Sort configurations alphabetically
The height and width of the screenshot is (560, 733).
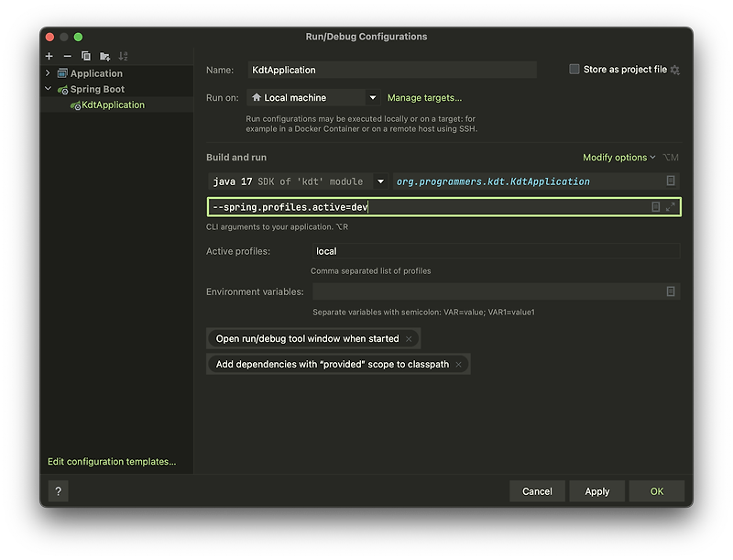122,56
